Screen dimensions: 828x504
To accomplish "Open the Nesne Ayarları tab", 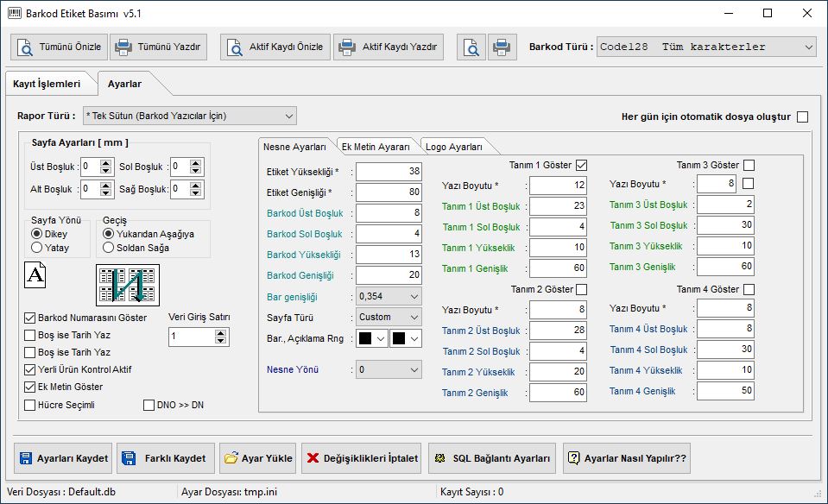I will pyautogui.click(x=294, y=147).
